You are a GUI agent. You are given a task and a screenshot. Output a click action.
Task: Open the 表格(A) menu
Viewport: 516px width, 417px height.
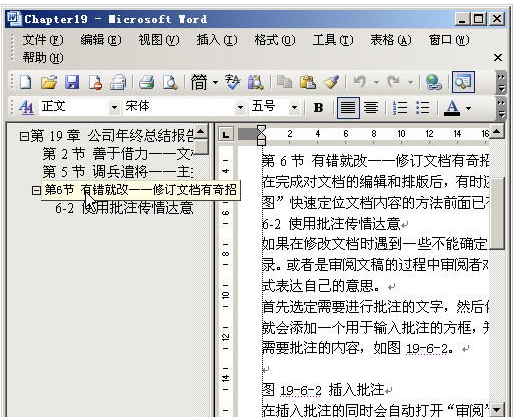point(391,40)
